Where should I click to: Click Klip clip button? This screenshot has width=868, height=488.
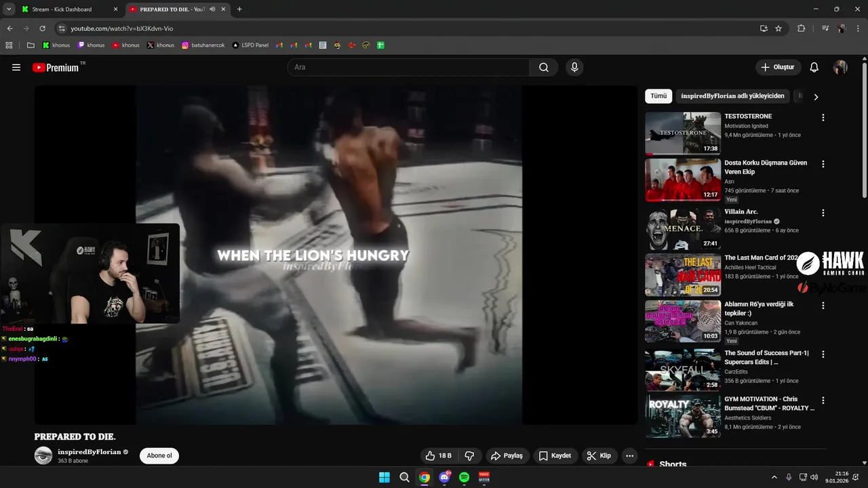599,455
